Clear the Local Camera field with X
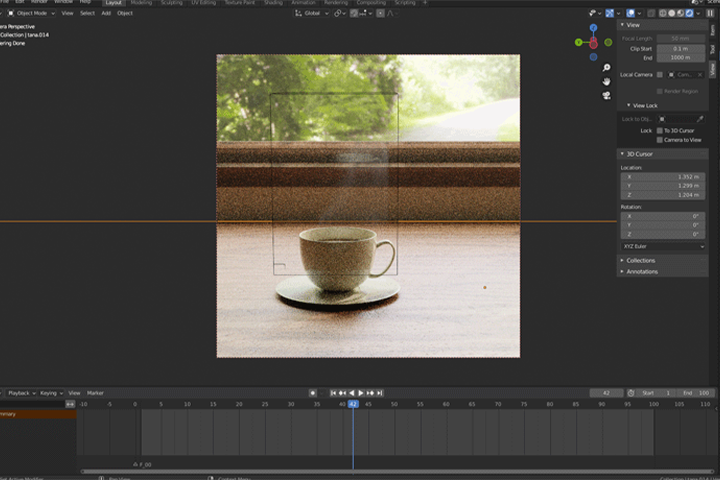The width and height of the screenshot is (720, 480). coord(700,74)
